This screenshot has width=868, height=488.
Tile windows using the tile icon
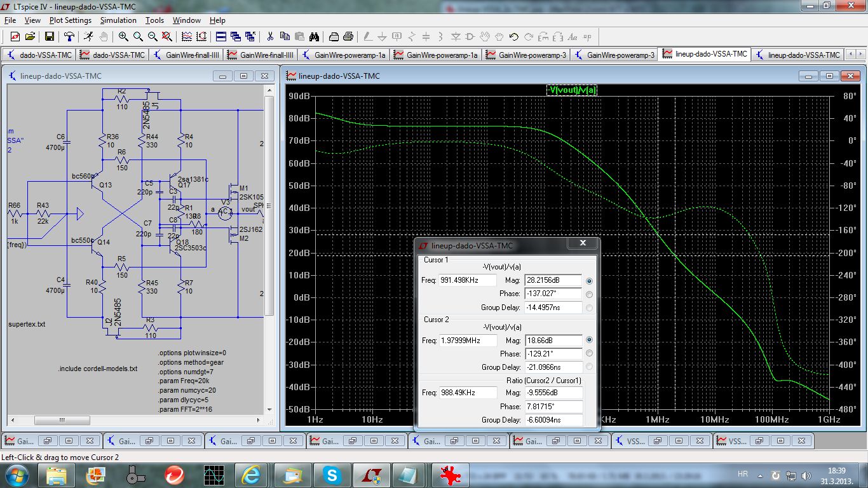click(x=221, y=37)
